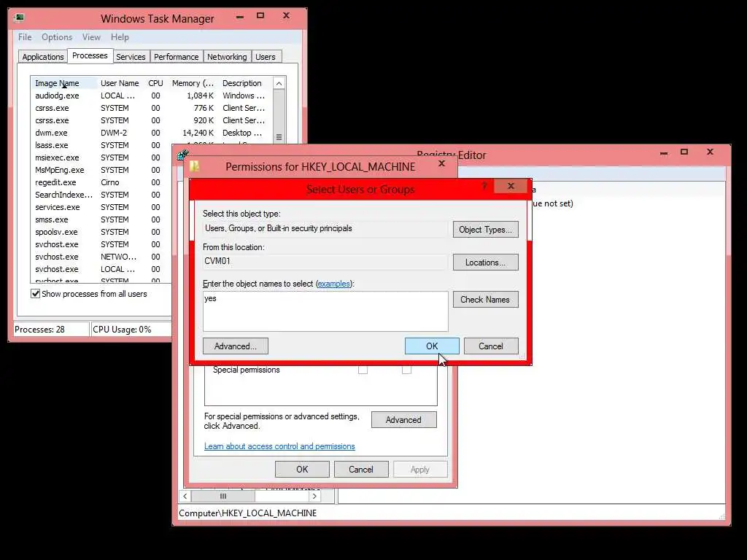Select the spoolsv.exe process

(56, 232)
